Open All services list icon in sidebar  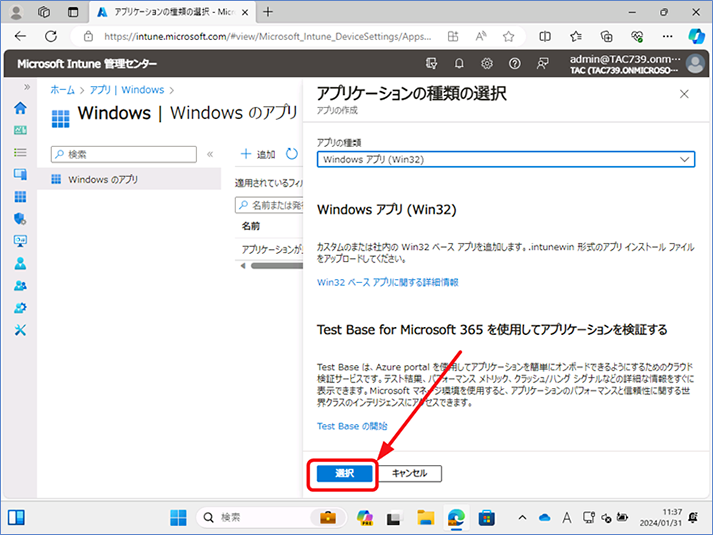(x=20, y=152)
